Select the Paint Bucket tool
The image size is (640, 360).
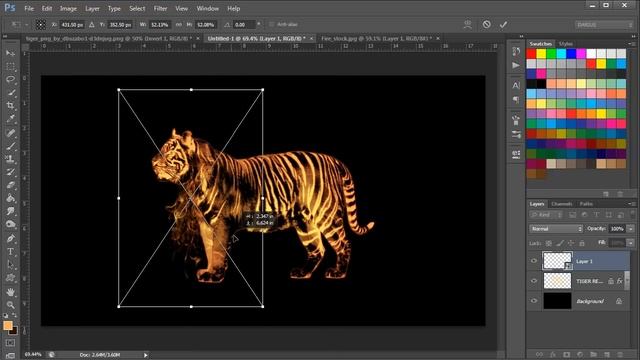click(10, 198)
